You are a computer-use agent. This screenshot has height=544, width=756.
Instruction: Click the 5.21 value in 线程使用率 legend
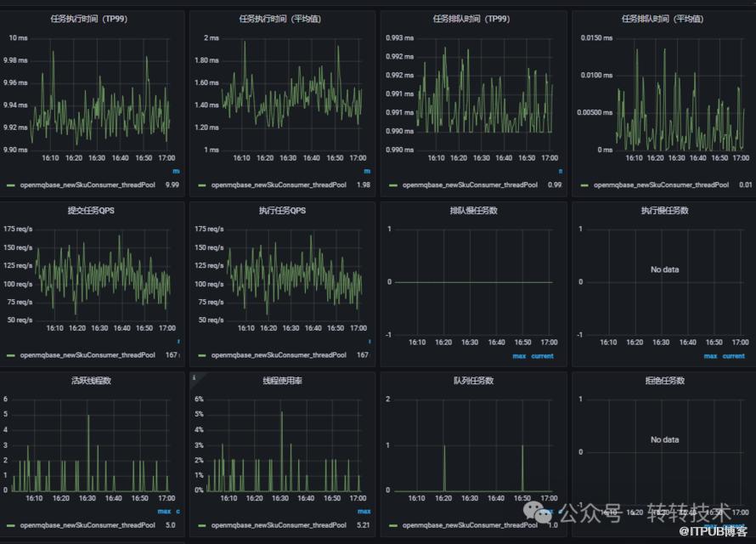click(364, 525)
